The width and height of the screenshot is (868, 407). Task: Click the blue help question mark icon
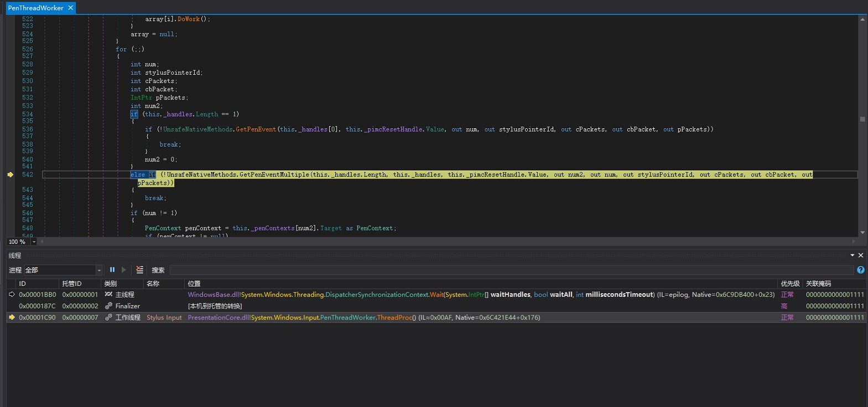click(x=860, y=270)
